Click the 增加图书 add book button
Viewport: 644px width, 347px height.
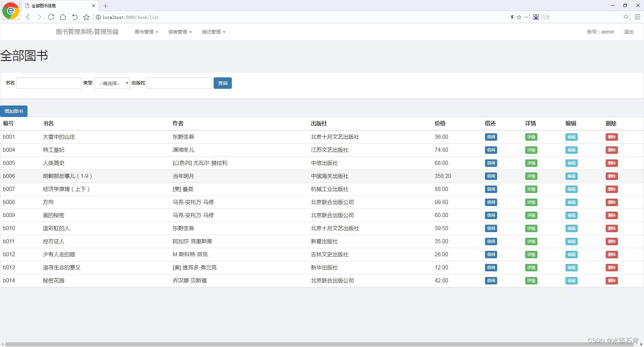14,111
